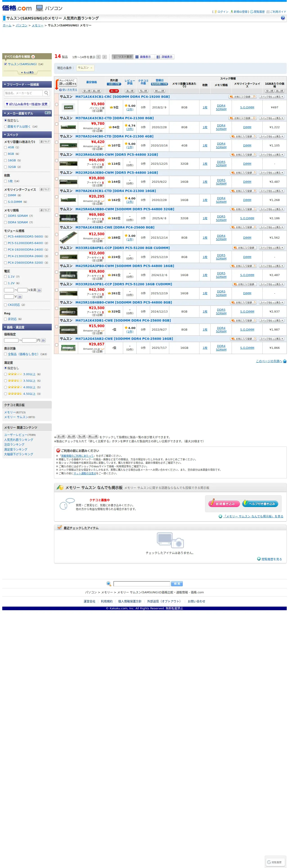Screen dimensions: 289x868
Task: Collapse the 価格・満足度 section header
Action: (x=27, y=327)
